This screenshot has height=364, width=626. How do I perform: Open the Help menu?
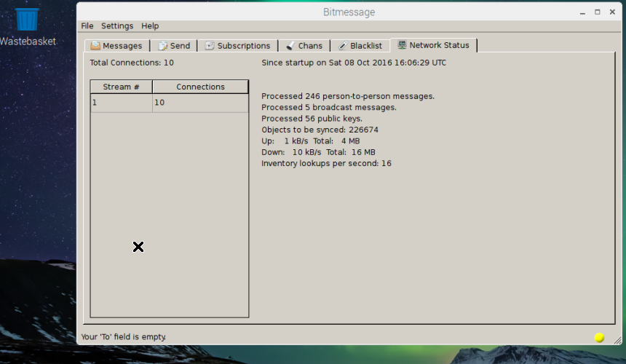click(x=150, y=26)
